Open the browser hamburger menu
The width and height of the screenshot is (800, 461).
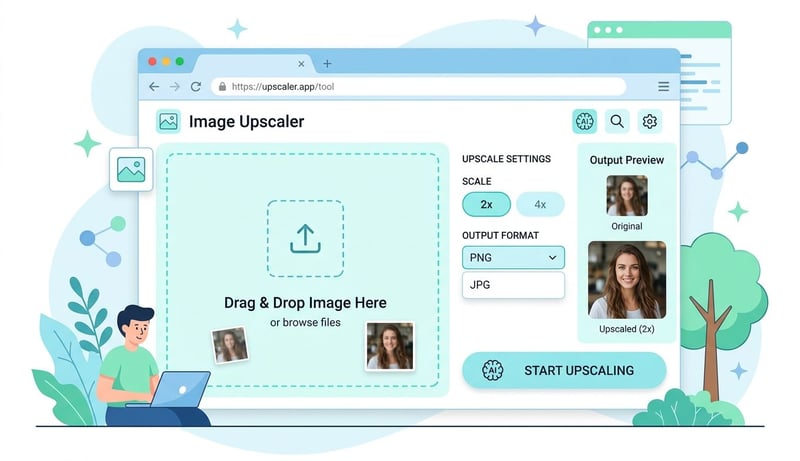(x=663, y=86)
